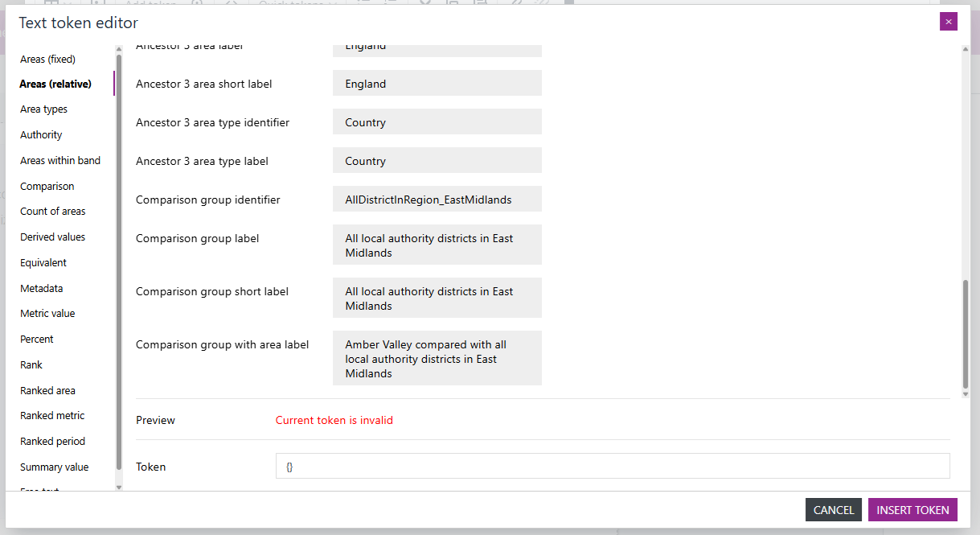Open the Summary value category

(54, 467)
